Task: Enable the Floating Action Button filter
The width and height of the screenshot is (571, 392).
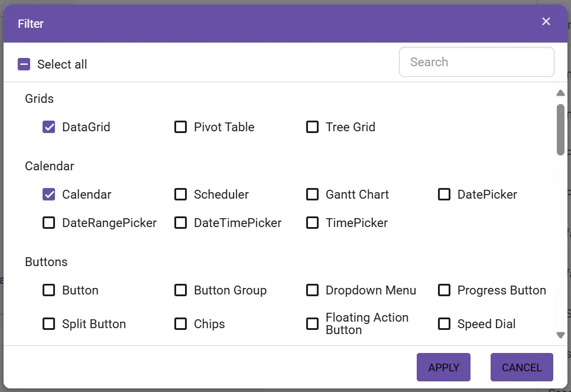Action: pyautogui.click(x=312, y=323)
